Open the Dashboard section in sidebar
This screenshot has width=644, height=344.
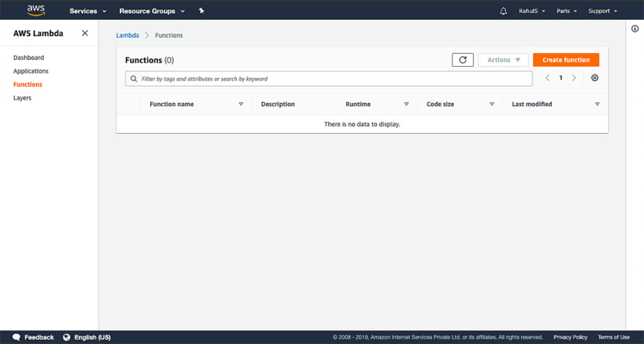pos(28,57)
